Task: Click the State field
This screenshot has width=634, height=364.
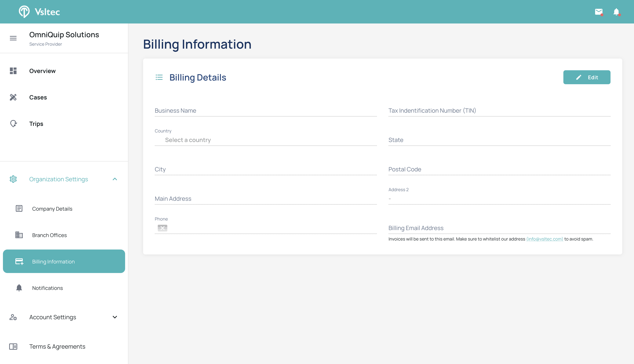Action: [499, 140]
